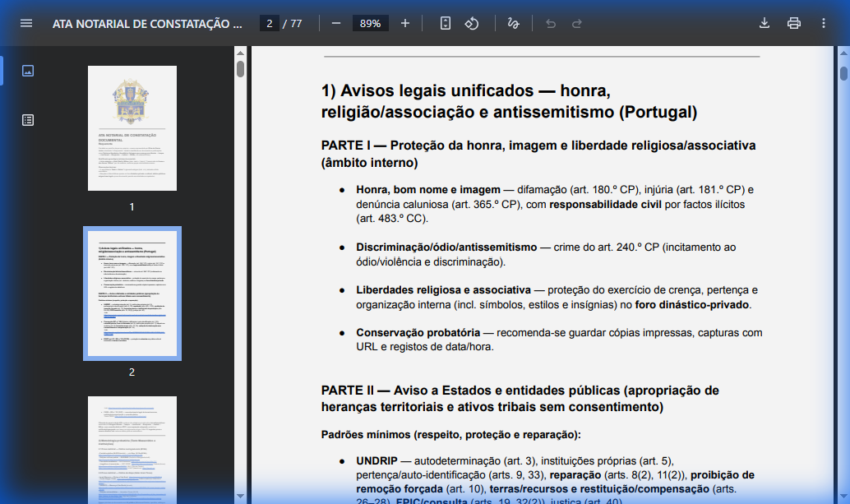Select page 3 thumbnail in sidebar
This screenshot has width=850, height=504.
[x=132, y=450]
